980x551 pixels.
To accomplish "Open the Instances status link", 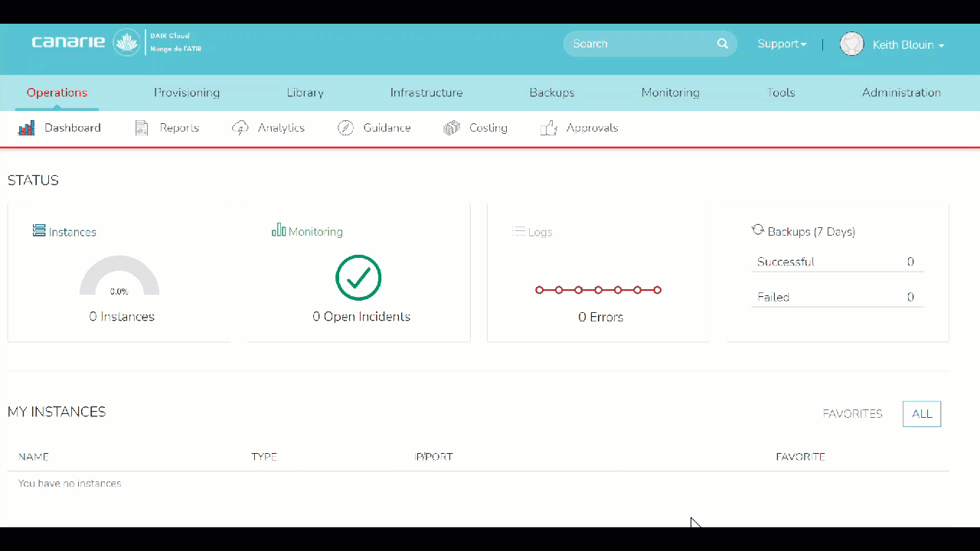I will point(72,232).
